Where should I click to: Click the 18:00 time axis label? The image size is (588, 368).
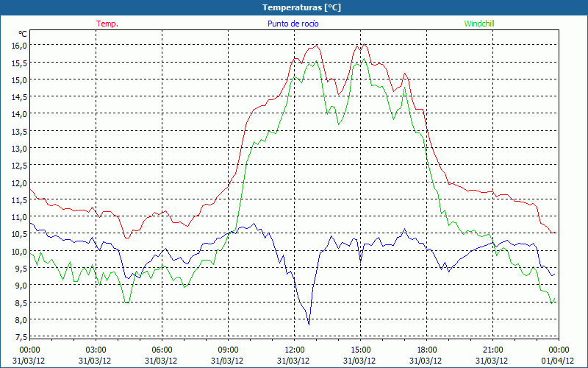pyautogui.click(x=426, y=350)
